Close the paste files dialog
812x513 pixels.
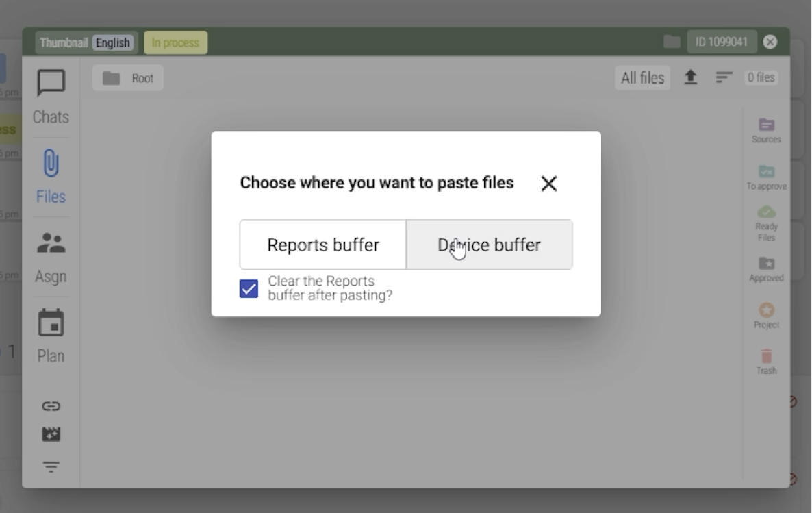(548, 184)
